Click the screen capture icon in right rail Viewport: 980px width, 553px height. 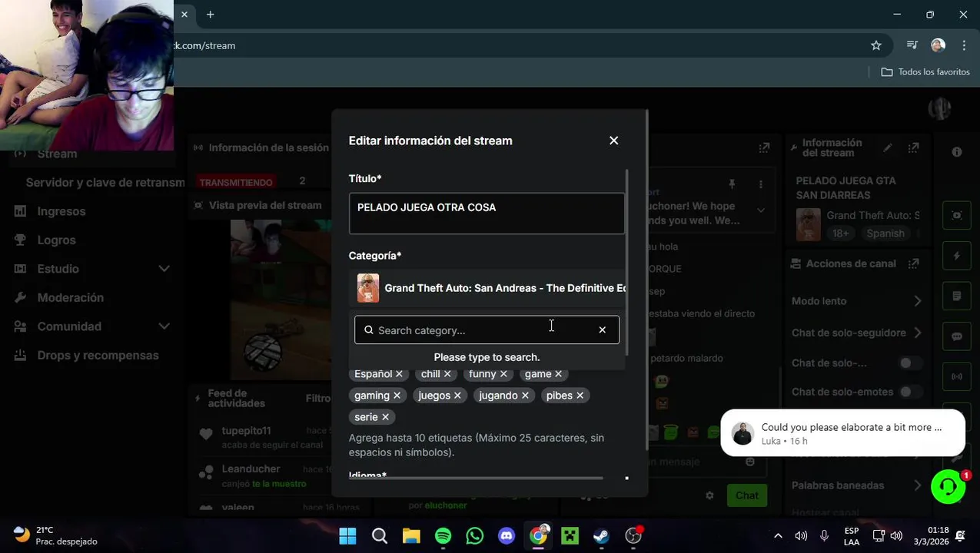957,215
